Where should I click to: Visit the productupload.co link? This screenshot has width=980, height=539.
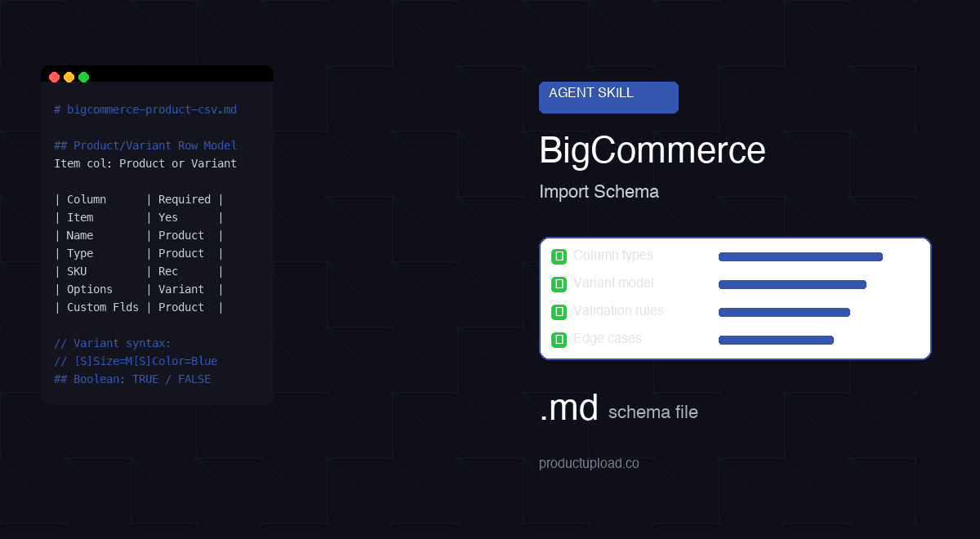pyautogui.click(x=589, y=463)
